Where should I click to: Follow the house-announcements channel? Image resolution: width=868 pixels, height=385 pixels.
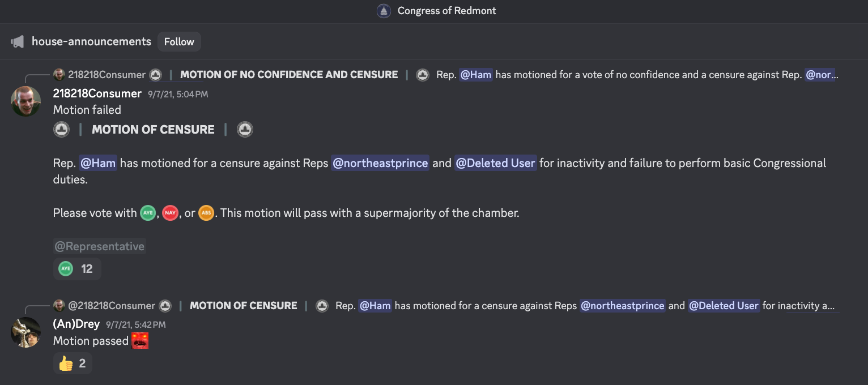point(179,41)
